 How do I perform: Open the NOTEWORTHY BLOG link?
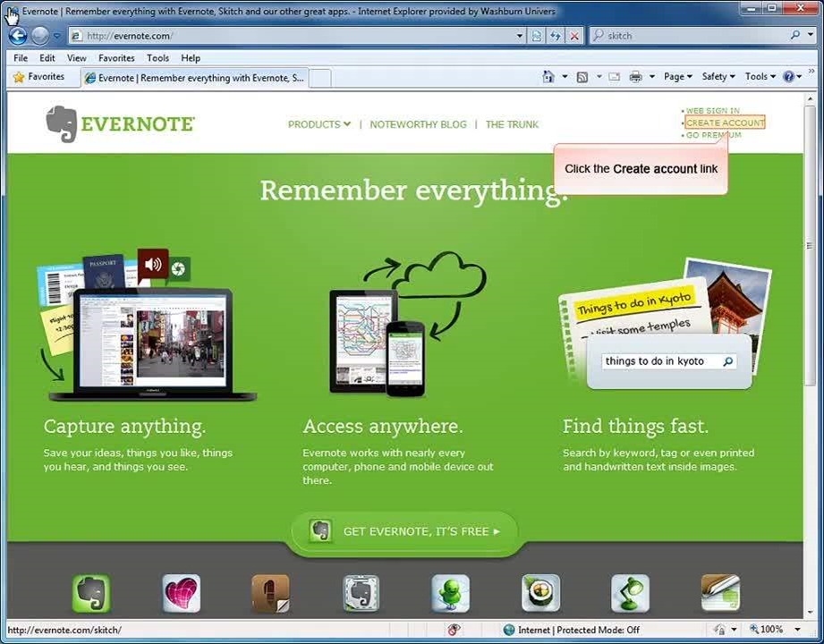tap(419, 124)
